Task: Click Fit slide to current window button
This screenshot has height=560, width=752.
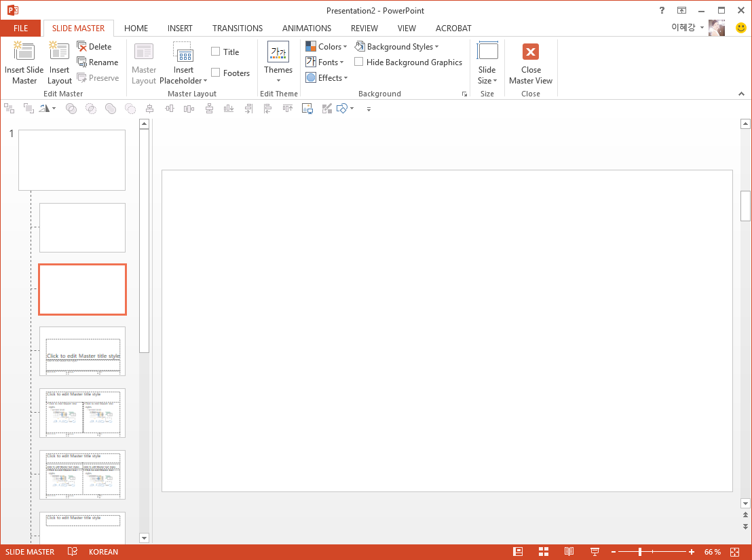Action: [x=735, y=552]
